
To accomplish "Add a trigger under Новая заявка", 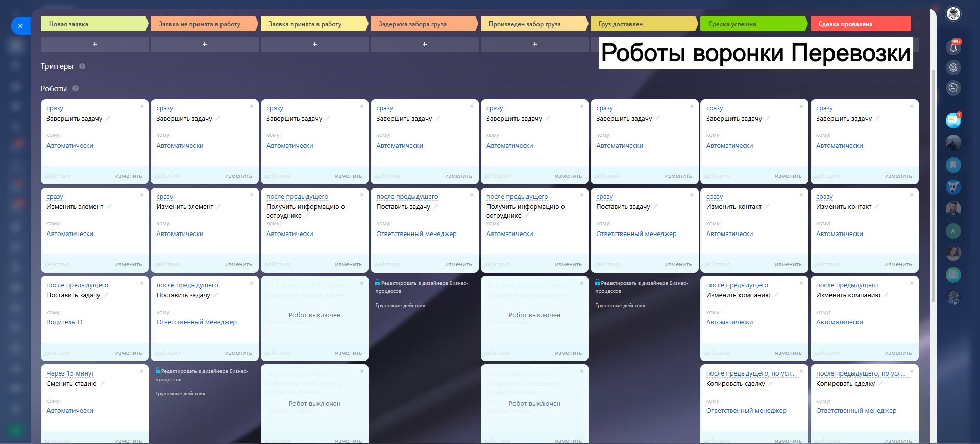I will (x=94, y=44).
